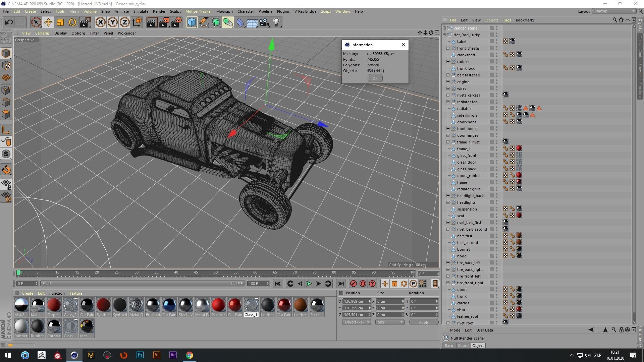Open the viewport Display menu

click(x=60, y=33)
